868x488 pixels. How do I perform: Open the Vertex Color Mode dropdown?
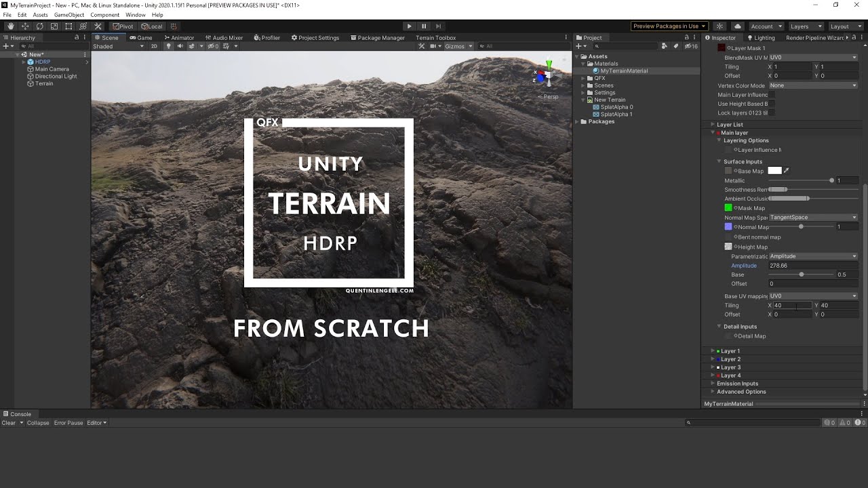813,85
